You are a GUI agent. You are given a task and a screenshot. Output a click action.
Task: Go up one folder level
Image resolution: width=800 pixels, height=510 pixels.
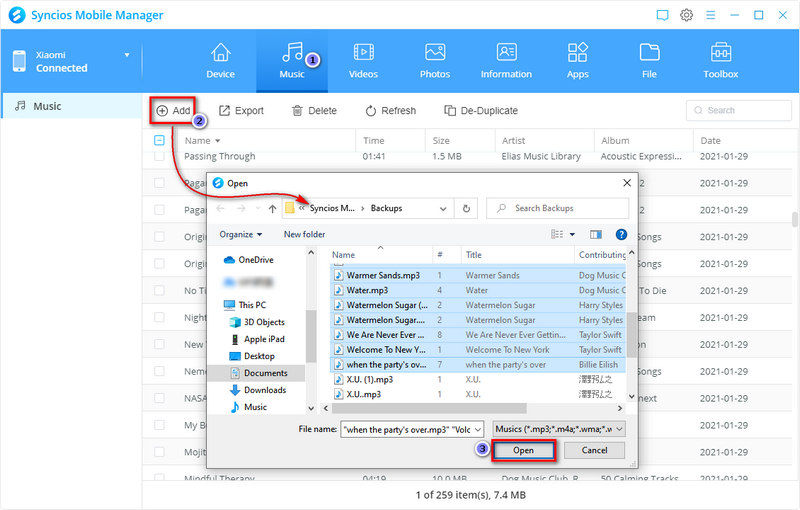pos(272,209)
